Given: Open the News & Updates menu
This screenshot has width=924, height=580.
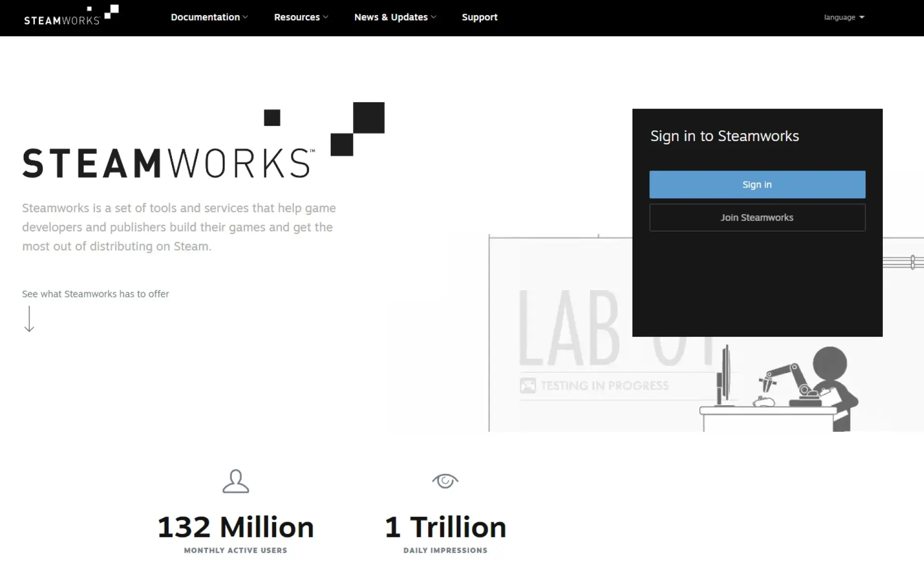Looking at the screenshot, I should [x=395, y=17].
